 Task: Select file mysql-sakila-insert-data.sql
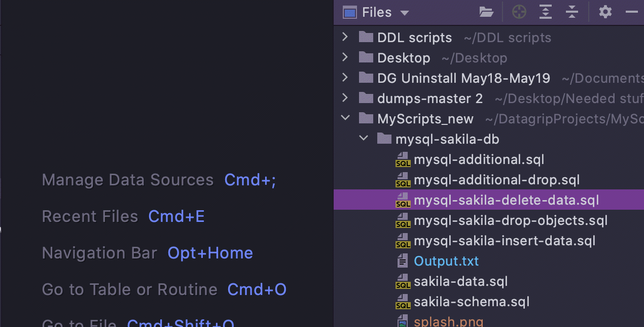pyautogui.click(x=489, y=240)
